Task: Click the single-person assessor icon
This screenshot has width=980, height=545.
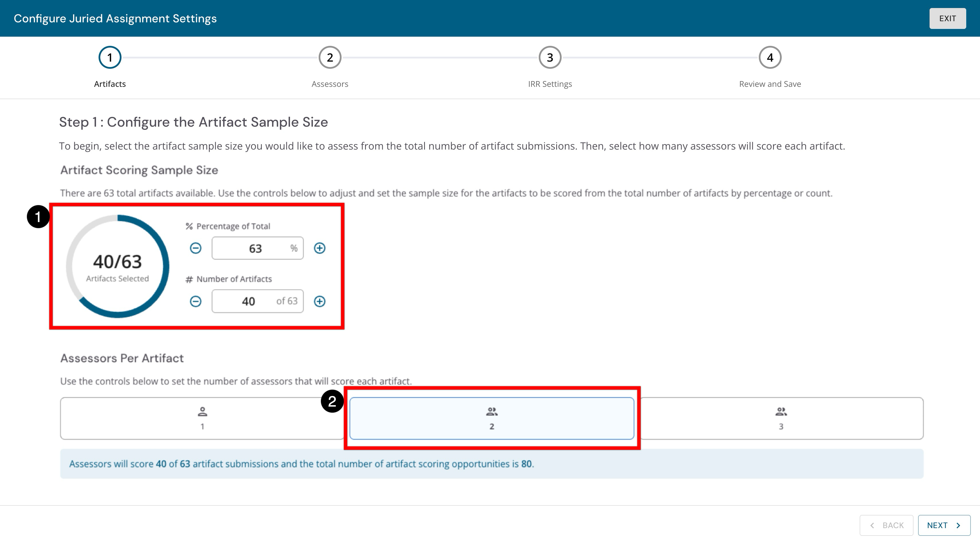Action: click(x=202, y=411)
